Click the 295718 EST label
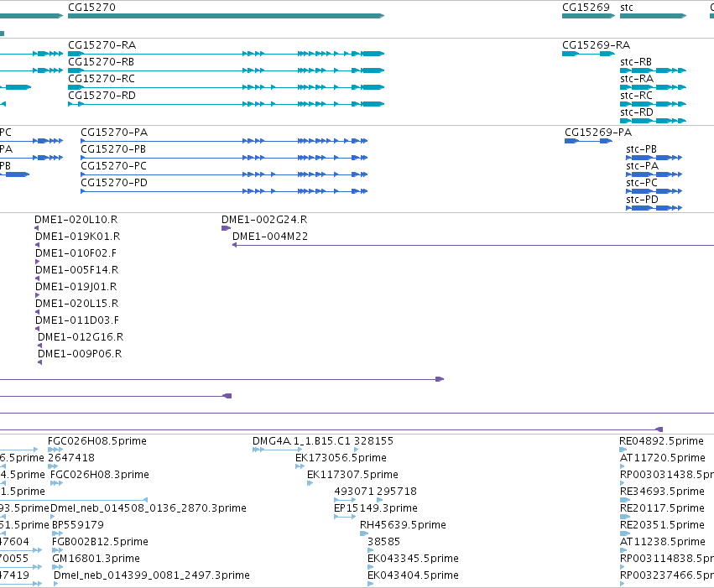Viewport: 714px width, 588px height. [x=397, y=492]
